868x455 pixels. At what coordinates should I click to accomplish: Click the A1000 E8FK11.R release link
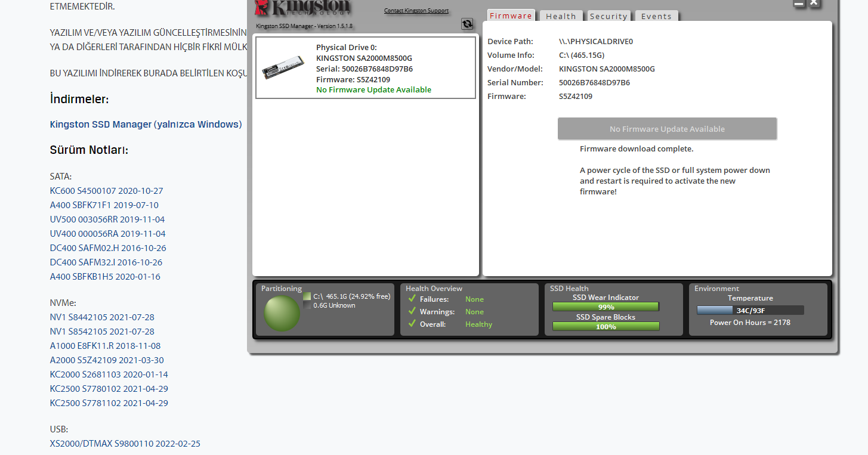point(105,346)
